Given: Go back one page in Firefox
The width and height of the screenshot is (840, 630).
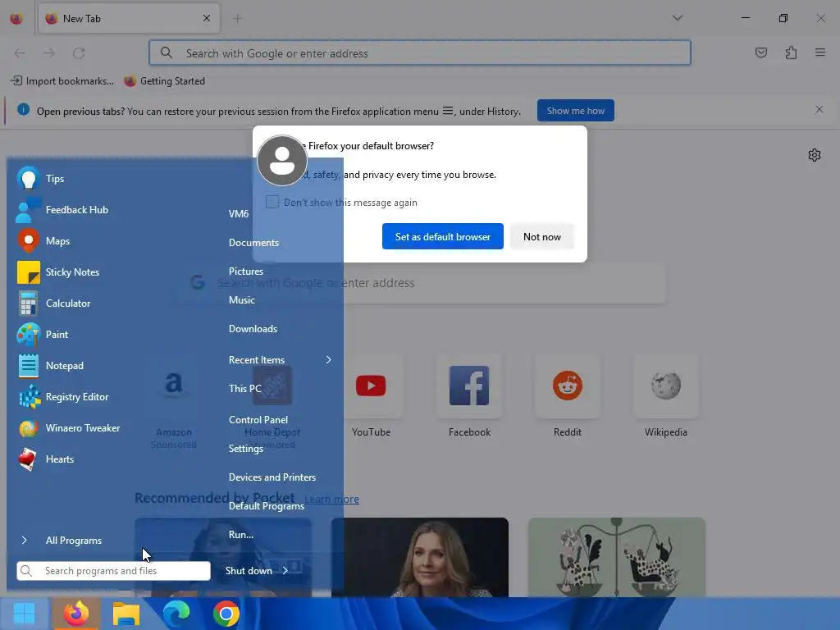Looking at the screenshot, I should 20,53.
